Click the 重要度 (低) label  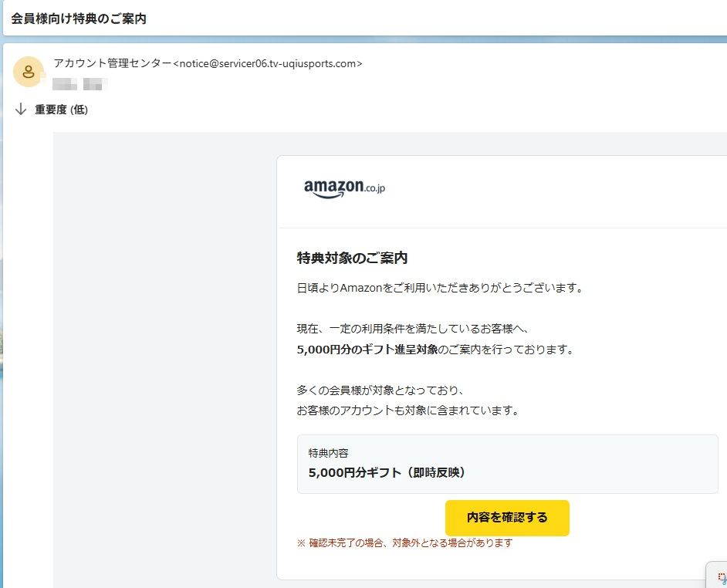[x=62, y=110]
